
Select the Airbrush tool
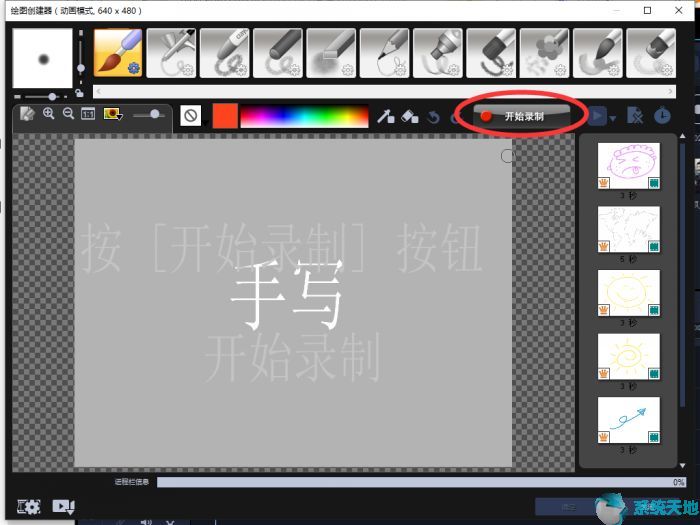171,53
